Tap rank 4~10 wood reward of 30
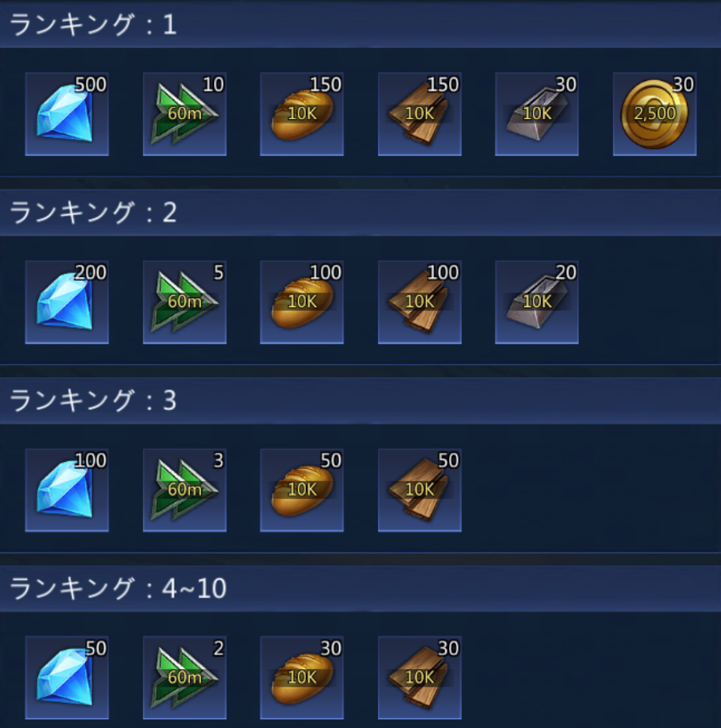Image resolution: width=721 pixels, height=728 pixels. coord(420,678)
